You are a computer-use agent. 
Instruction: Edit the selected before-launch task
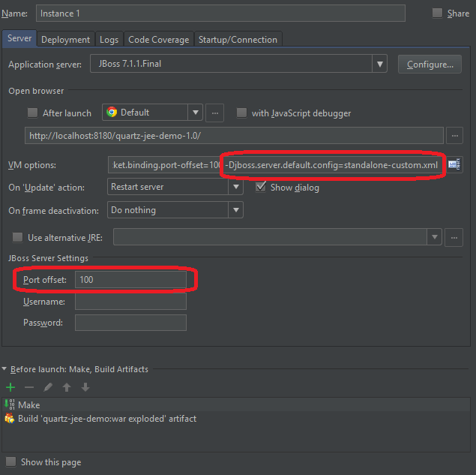48,387
